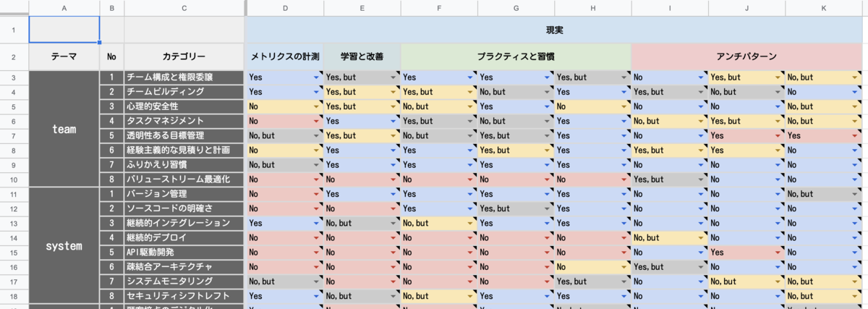
Task: Select column header E
Action: click(362, 8)
